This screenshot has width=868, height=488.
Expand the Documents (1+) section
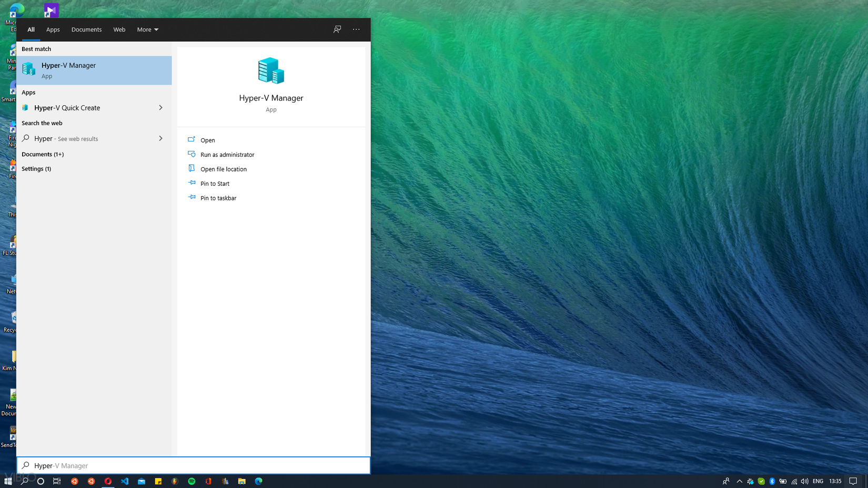point(43,154)
